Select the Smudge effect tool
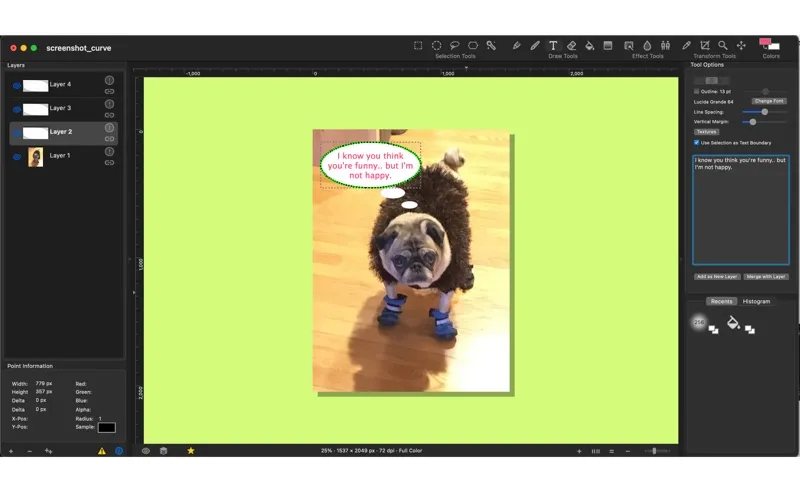The height and width of the screenshot is (500, 800). 629,45
